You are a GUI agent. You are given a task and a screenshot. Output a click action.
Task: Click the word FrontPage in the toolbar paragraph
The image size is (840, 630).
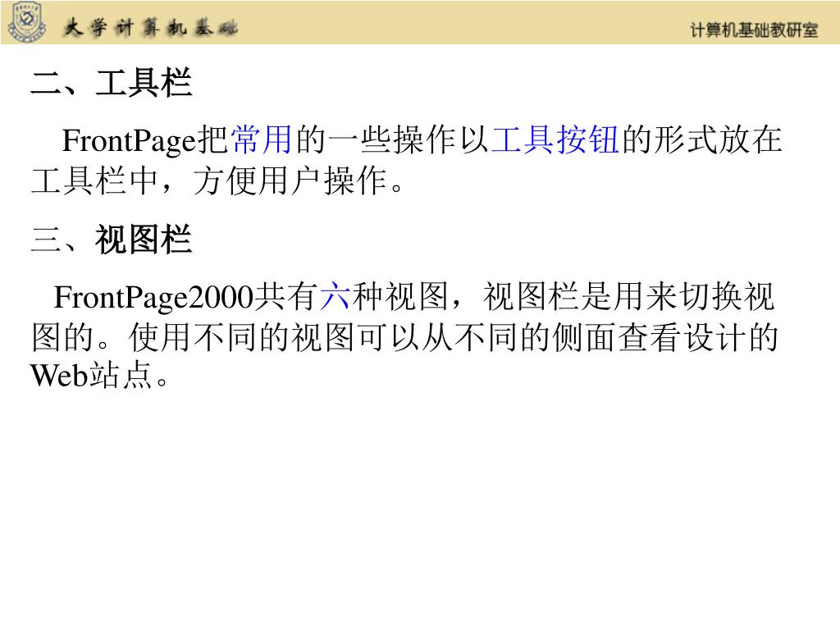[x=130, y=141]
